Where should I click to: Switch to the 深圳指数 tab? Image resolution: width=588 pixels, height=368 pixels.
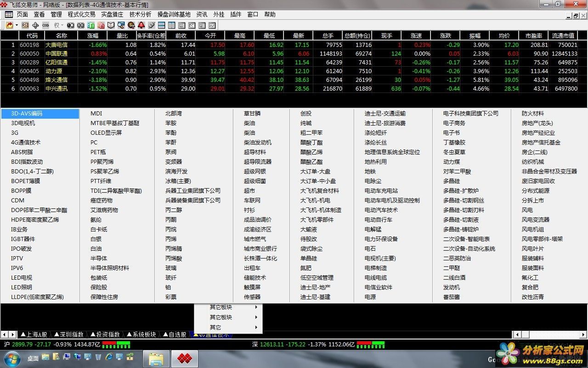tap(69, 334)
